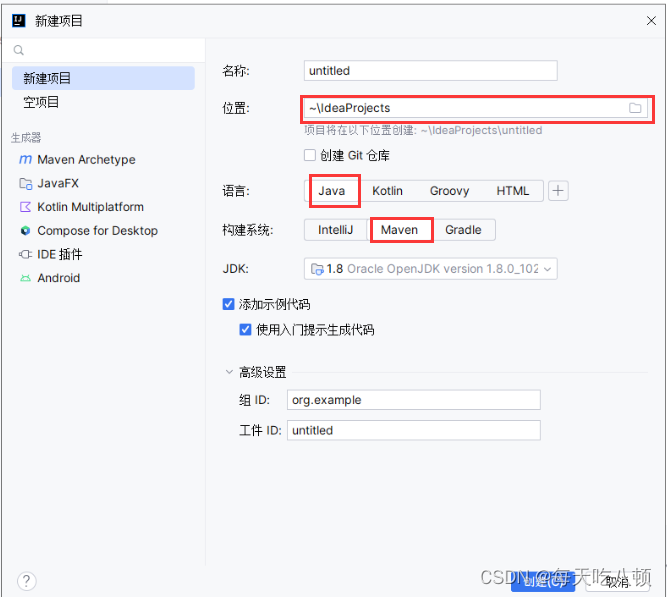The image size is (667, 597).
Task: Click the 工件 ID field
Action: point(413,431)
